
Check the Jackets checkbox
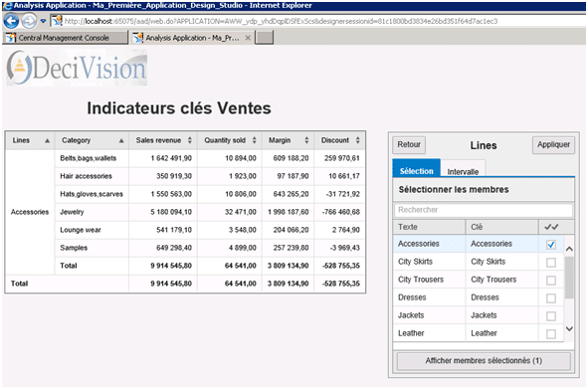(x=551, y=316)
